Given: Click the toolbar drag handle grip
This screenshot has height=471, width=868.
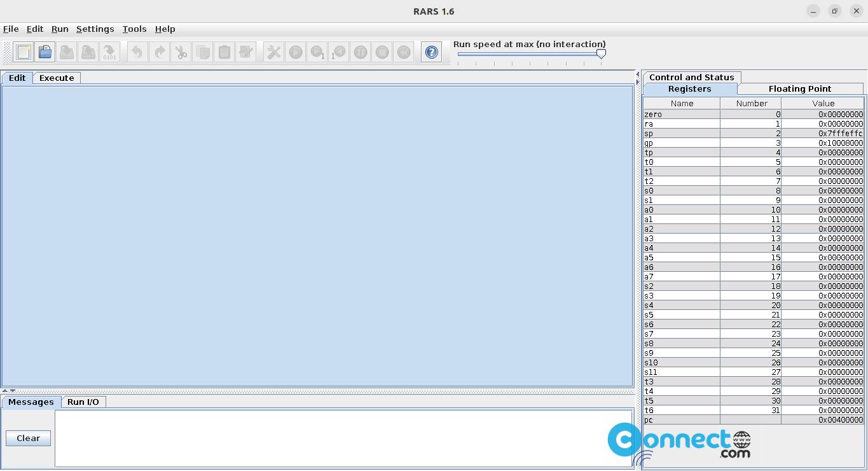Looking at the screenshot, I should point(8,52).
